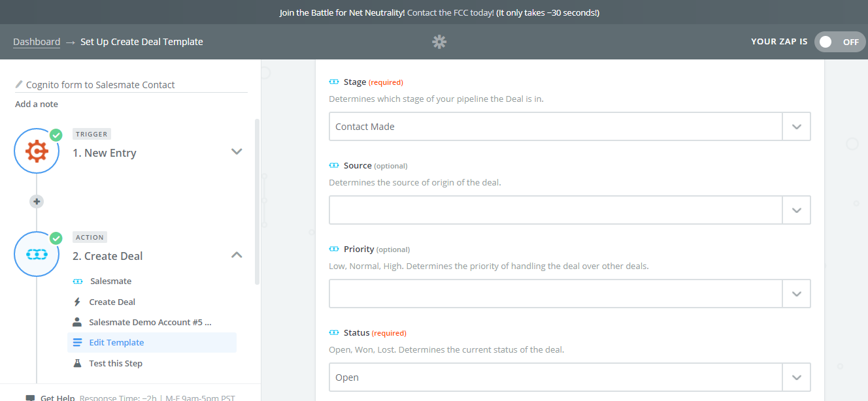Open the Source field dropdown
The height and width of the screenshot is (401, 868).
pyautogui.click(x=556, y=210)
